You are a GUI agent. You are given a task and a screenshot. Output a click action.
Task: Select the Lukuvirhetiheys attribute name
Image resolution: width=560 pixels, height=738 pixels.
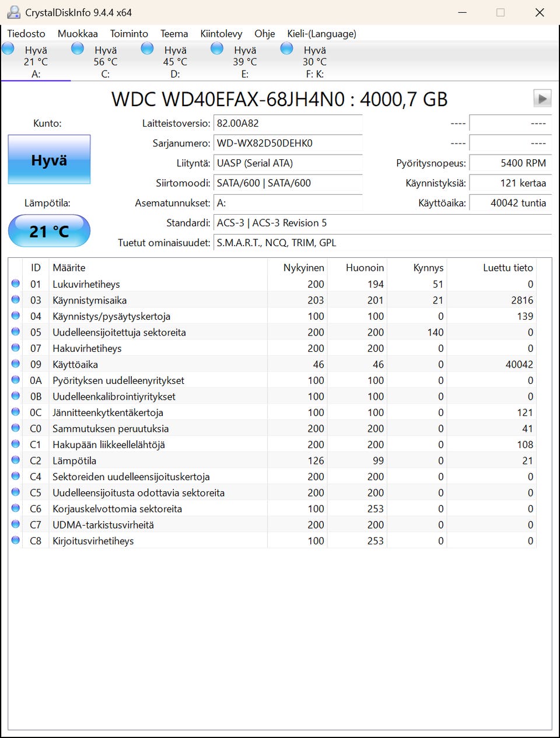click(86, 284)
